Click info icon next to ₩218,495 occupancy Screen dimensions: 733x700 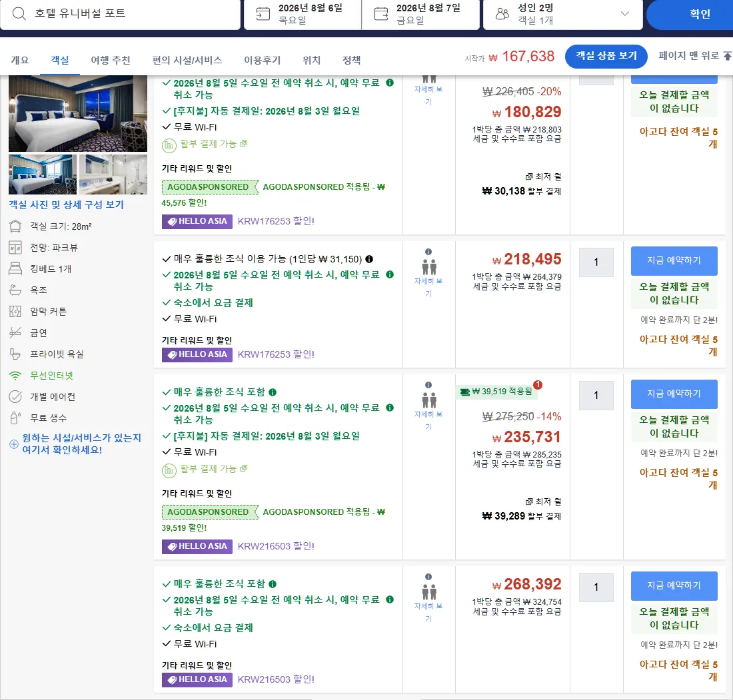click(x=428, y=252)
